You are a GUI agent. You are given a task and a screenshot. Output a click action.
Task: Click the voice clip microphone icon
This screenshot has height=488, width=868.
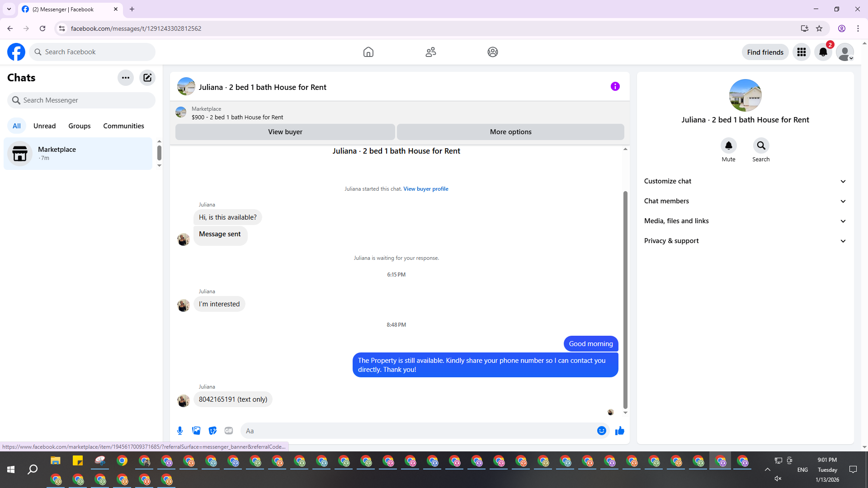click(x=180, y=431)
